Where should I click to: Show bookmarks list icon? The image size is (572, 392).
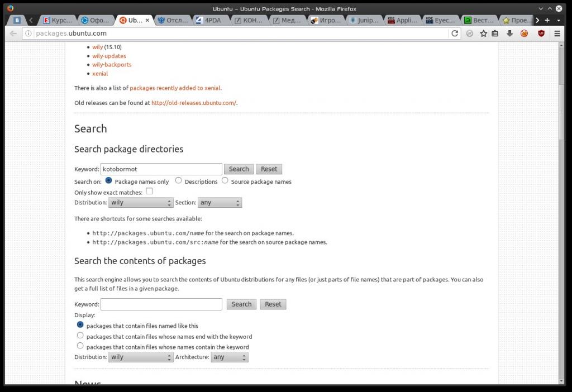point(495,34)
